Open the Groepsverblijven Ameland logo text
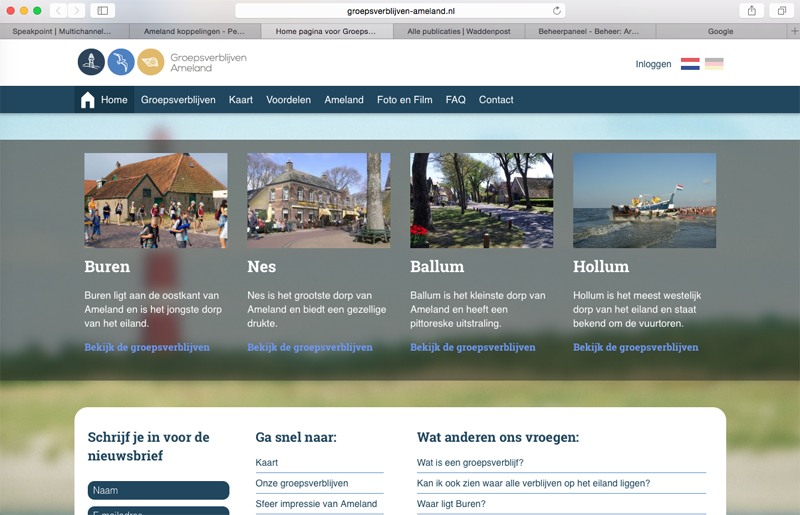Screen dimensions: 800x515 pos(208,63)
